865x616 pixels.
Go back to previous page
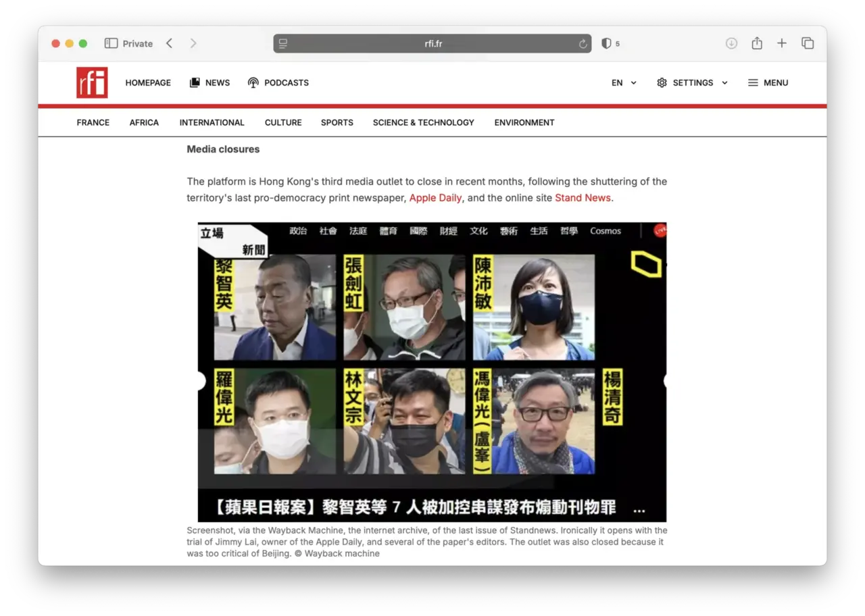click(x=170, y=43)
